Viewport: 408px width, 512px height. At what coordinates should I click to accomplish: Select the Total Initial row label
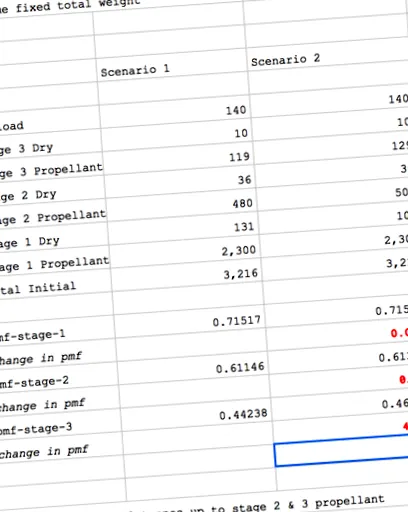coord(38,288)
